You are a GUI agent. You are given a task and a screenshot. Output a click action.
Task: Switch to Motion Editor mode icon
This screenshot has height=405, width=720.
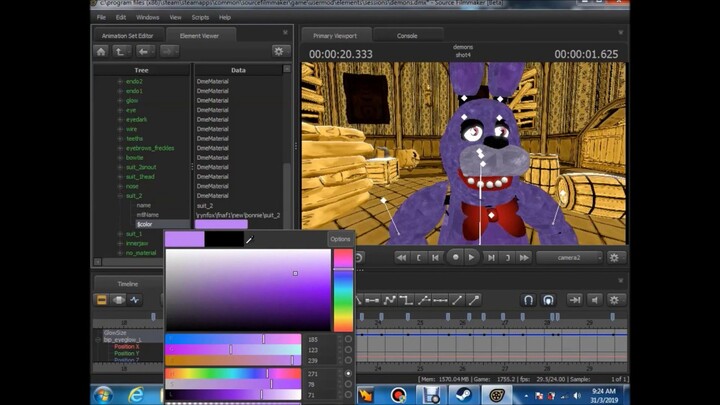118,300
